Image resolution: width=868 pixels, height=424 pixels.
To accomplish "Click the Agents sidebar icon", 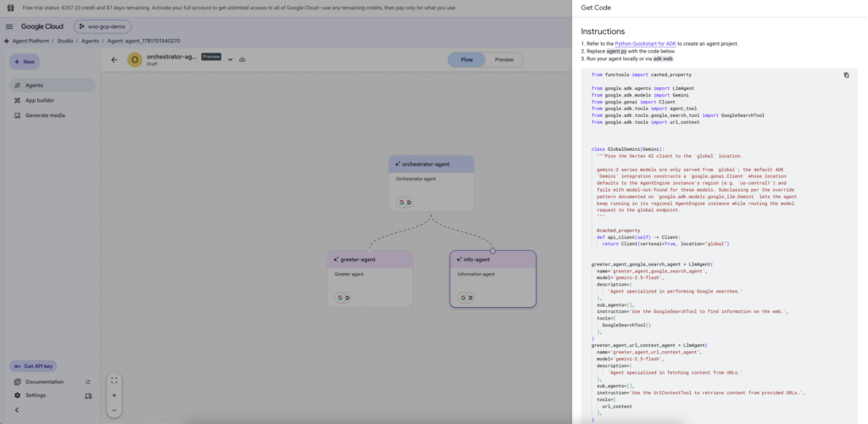I will (17, 86).
